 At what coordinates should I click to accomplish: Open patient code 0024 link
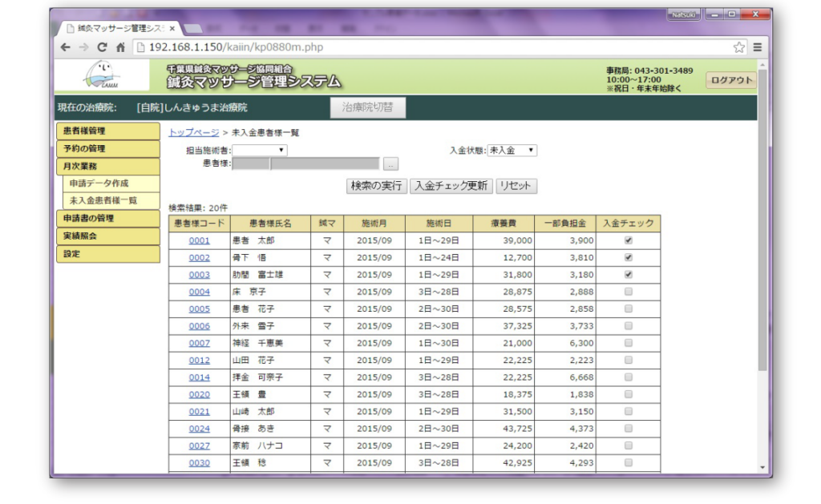(x=200, y=429)
